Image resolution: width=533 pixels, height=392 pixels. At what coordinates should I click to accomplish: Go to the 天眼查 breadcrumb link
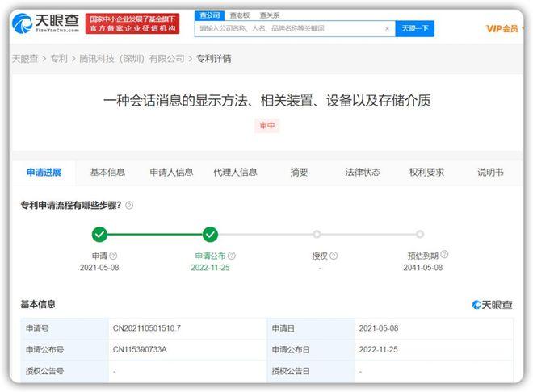[x=25, y=59]
